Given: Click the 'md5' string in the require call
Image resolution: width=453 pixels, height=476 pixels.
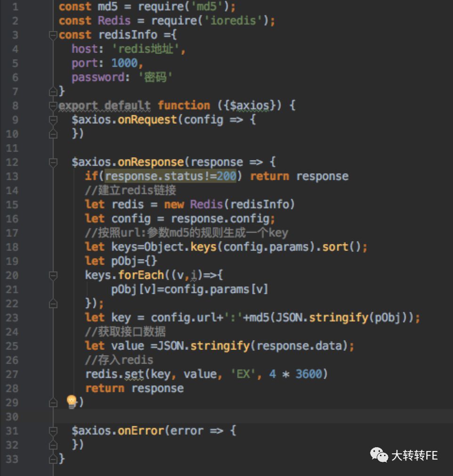Looking at the screenshot, I should (x=207, y=7).
